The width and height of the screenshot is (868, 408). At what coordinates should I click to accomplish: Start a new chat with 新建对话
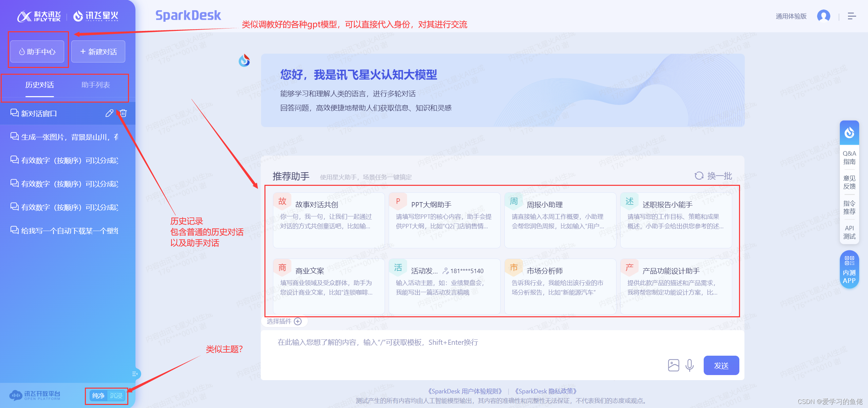click(x=98, y=52)
